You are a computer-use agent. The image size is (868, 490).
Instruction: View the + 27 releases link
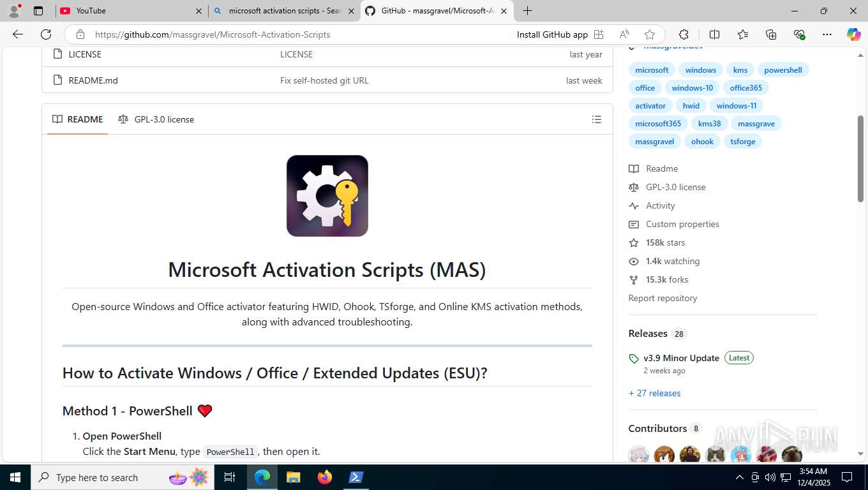click(654, 393)
